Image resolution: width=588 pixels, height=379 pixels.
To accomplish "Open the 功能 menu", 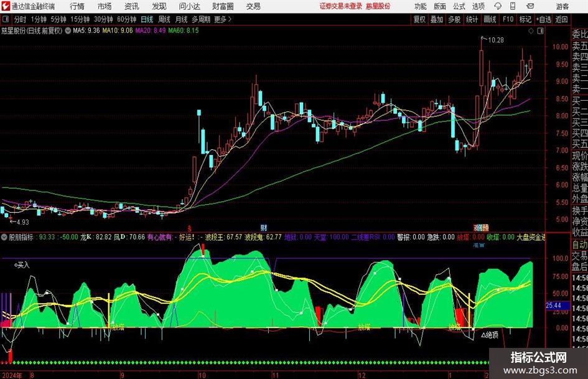I will (421, 6).
